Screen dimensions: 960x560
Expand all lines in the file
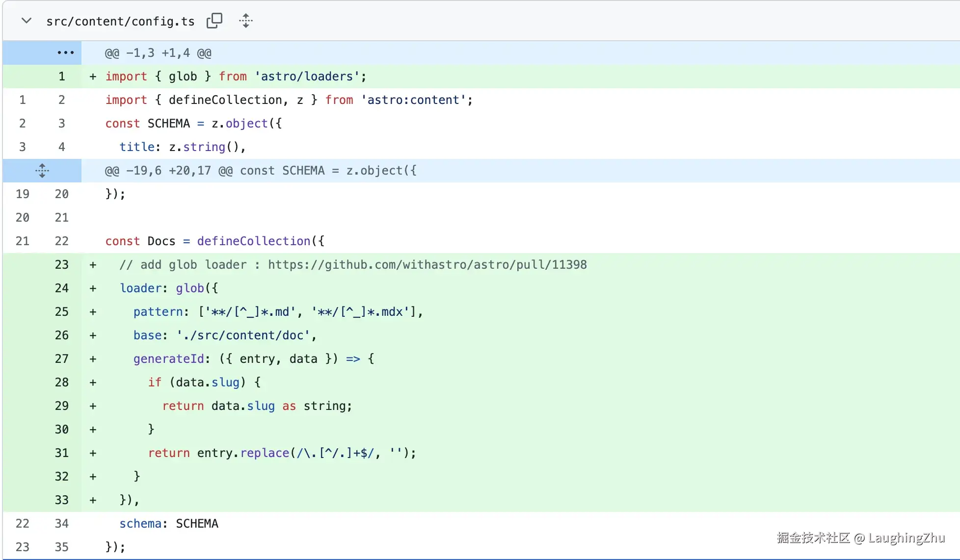point(246,21)
